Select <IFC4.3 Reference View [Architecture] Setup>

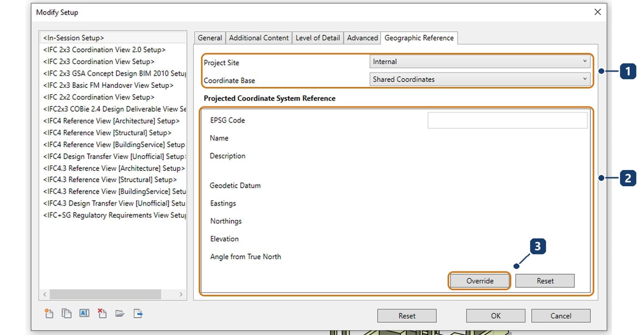point(113,168)
